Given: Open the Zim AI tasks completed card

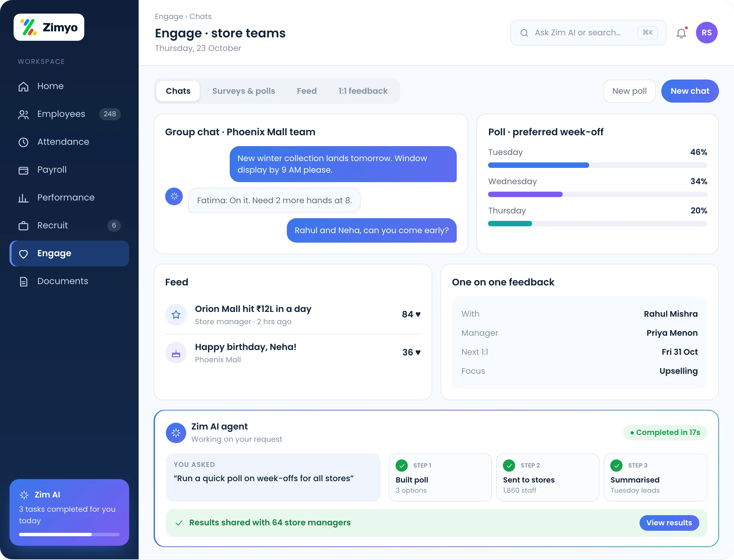Looking at the screenshot, I should (69, 512).
